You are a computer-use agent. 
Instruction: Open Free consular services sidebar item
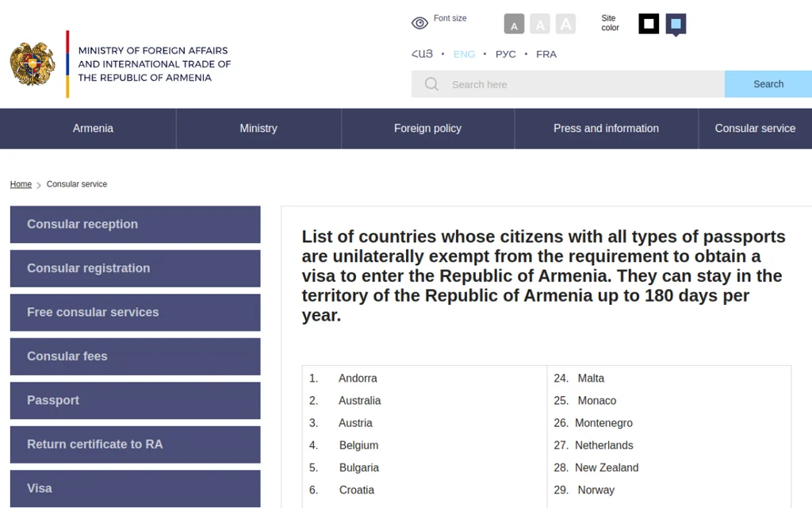point(135,313)
